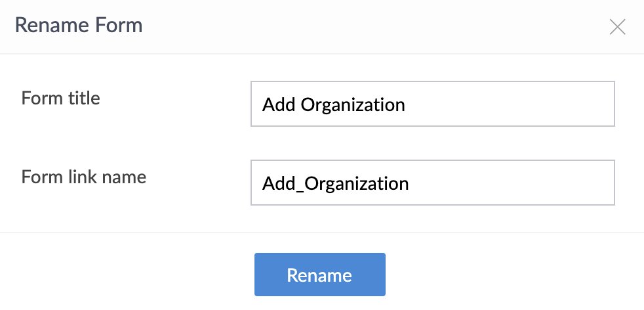
Task: Click "Organization" in the link name field
Action: pyautogui.click(x=357, y=183)
